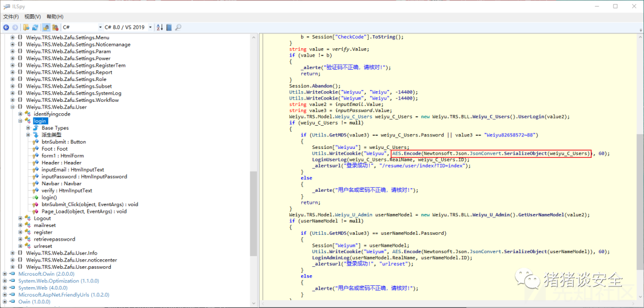Click the mailreset class icon
Screen dimensions: 644x308
27,225
